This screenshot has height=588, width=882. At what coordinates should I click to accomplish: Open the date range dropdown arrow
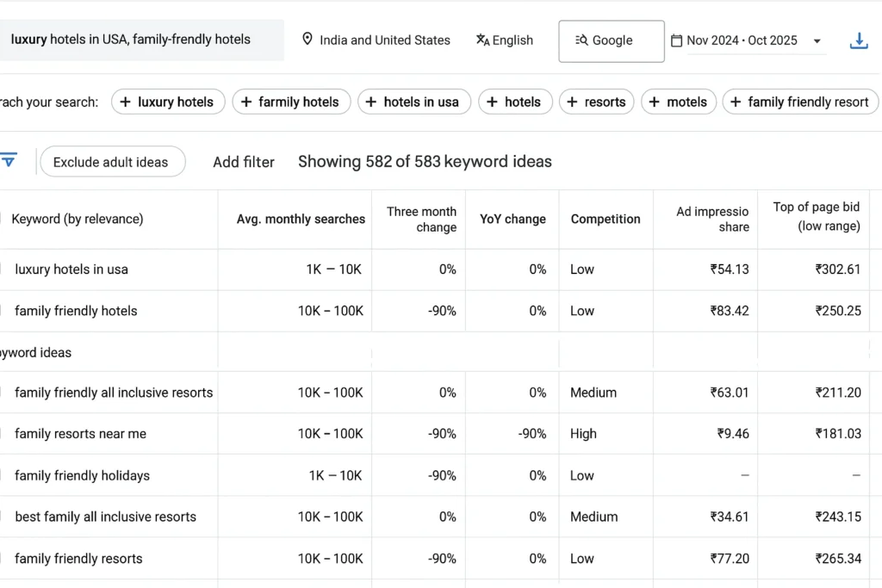point(816,40)
